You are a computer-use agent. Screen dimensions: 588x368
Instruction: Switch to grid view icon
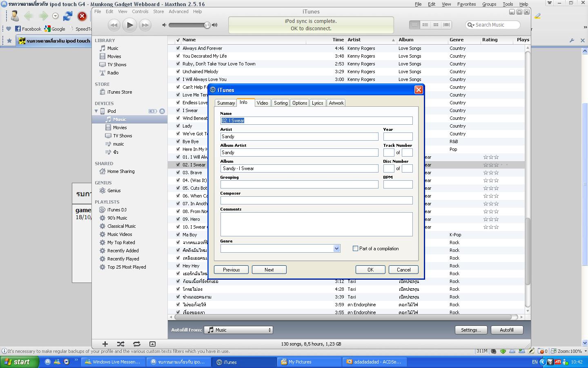point(436,25)
